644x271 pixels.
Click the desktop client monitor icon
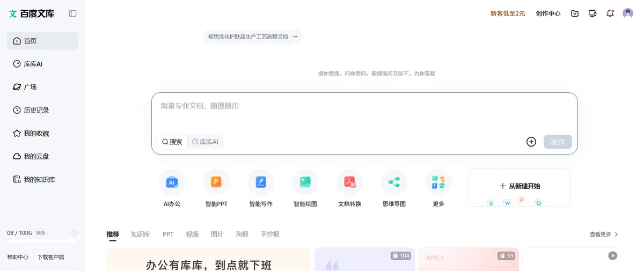pos(592,13)
